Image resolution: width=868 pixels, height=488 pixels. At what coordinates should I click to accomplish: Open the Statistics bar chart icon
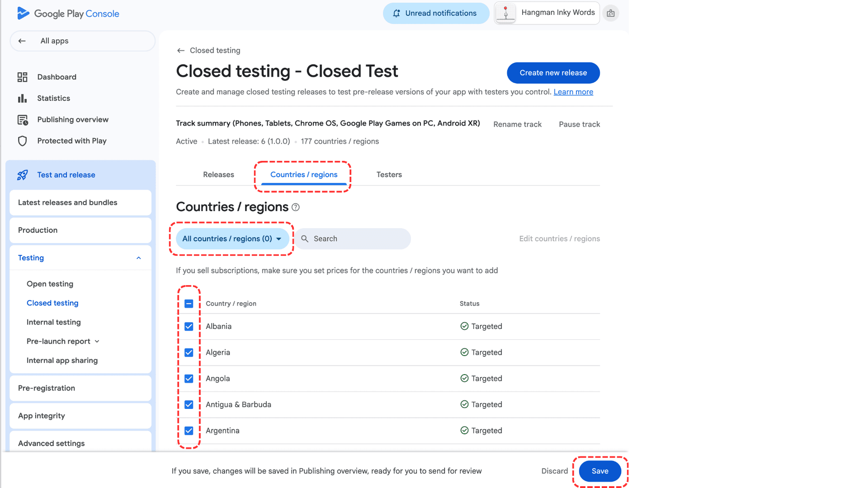click(22, 98)
